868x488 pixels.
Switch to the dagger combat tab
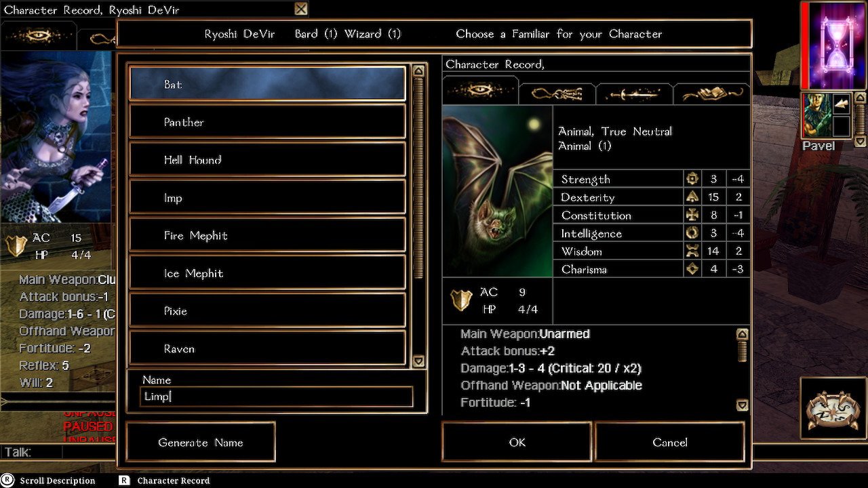(x=634, y=94)
